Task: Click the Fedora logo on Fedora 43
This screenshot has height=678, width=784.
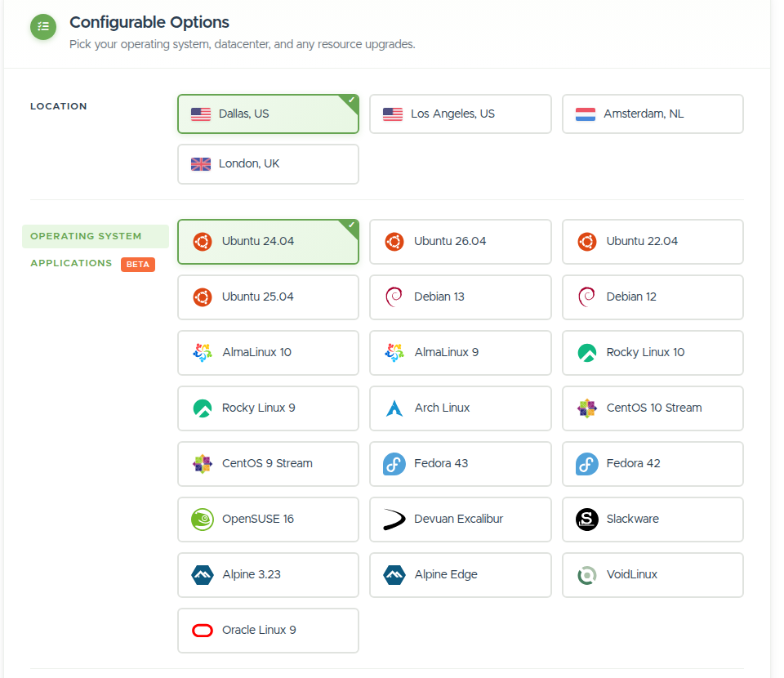Action: (394, 463)
